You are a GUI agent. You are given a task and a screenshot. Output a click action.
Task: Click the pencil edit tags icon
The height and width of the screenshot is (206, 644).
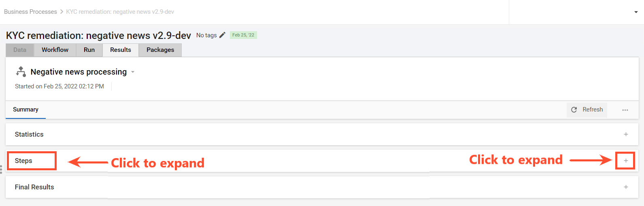[x=222, y=35]
